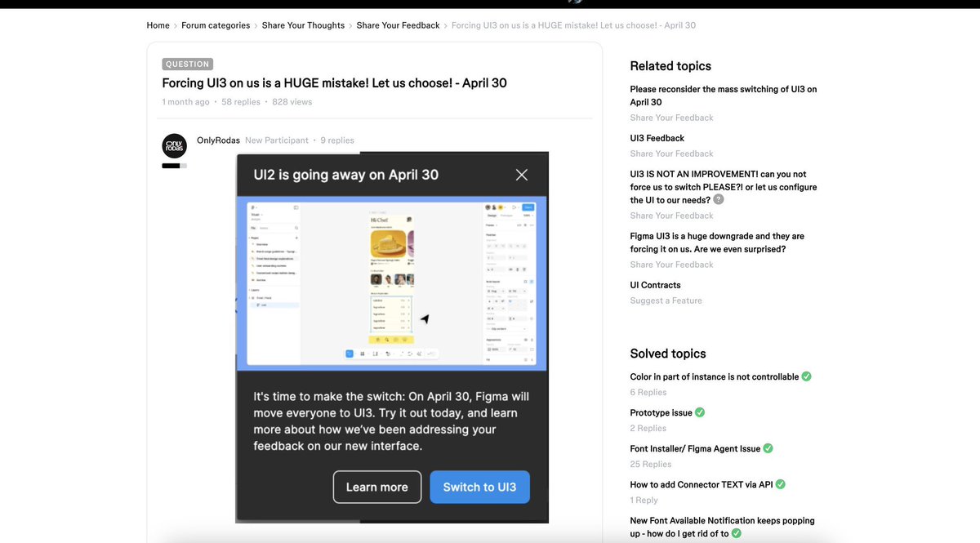Click Suggest a Feature category label

tap(666, 300)
